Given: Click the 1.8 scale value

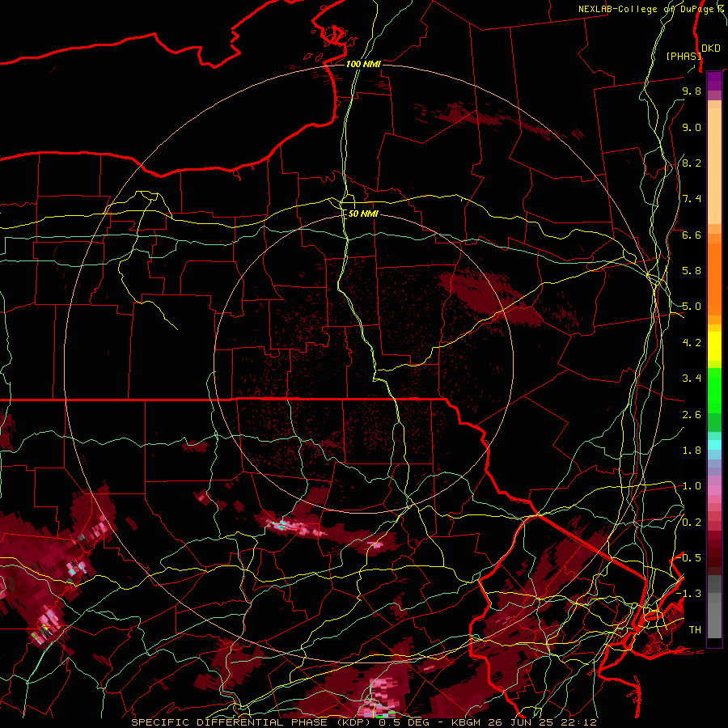Looking at the screenshot, I should coord(692,451).
